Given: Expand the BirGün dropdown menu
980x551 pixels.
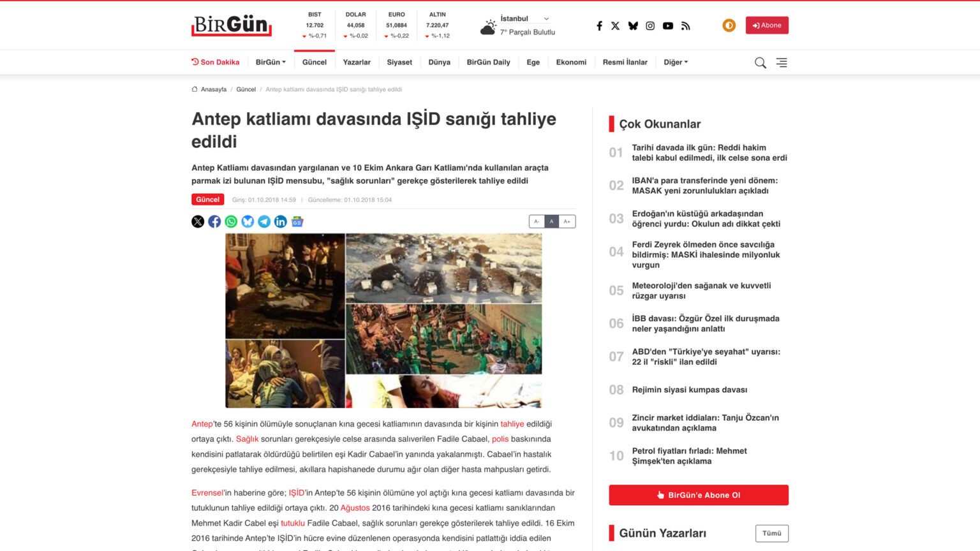Looking at the screenshot, I should [x=271, y=62].
